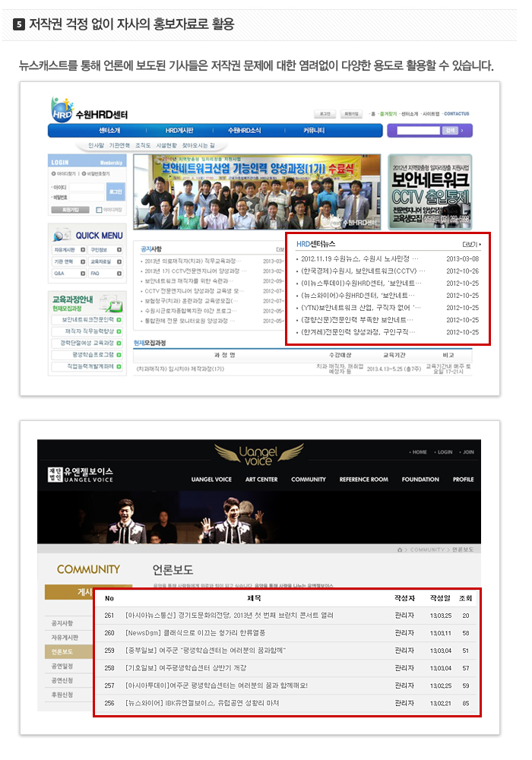The width and height of the screenshot is (532, 760).
Task: Open the UANGEL VOICE nav menu
Action: [211, 480]
